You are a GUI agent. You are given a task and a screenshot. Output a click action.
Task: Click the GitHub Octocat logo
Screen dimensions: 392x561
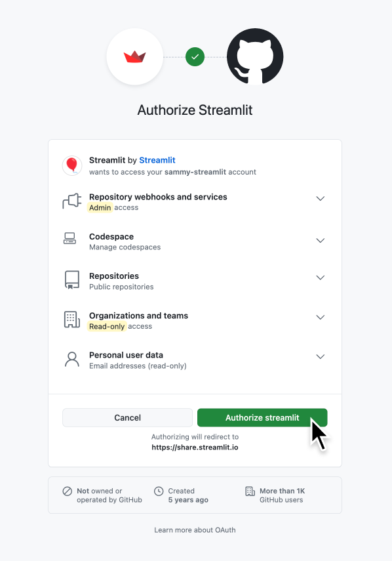pyautogui.click(x=255, y=56)
